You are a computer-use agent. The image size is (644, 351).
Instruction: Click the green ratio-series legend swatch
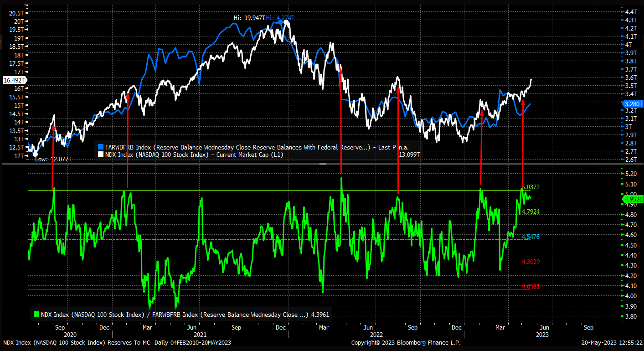pyautogui.click(x=36, y=315)
